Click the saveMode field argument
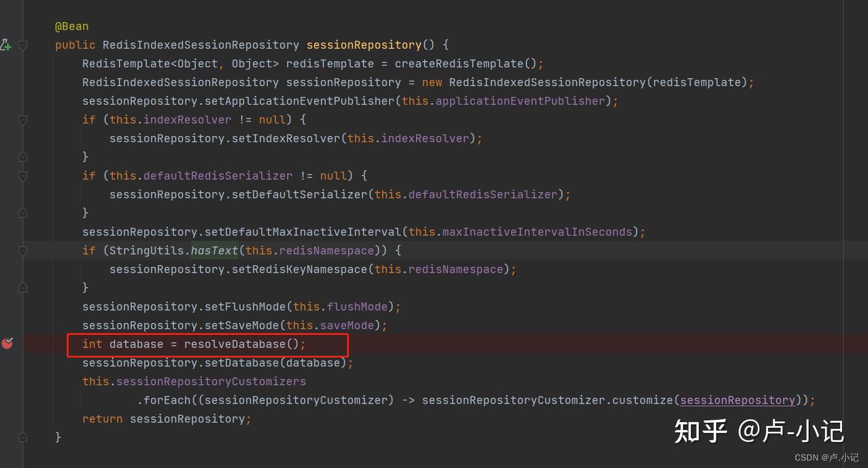This screenshot has height=468, width=868. tap(347, 325)
